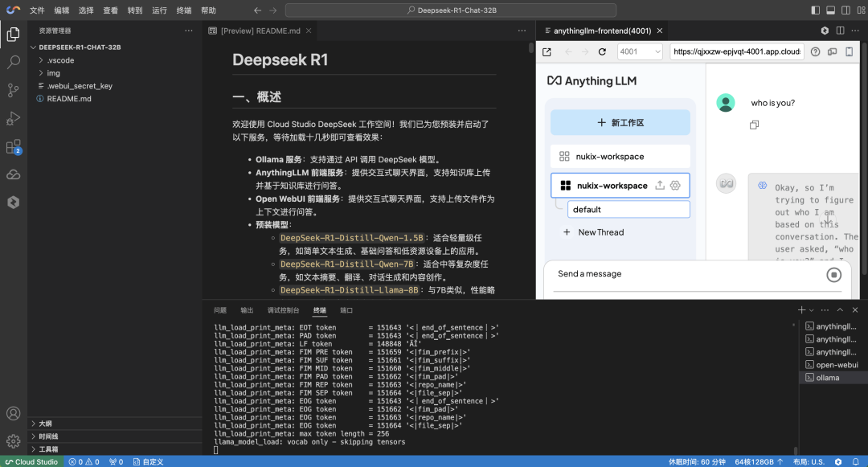Screen dimensions: 868x467
Task: Switch to the 输出 panel tab
Action: coord(247,310)
